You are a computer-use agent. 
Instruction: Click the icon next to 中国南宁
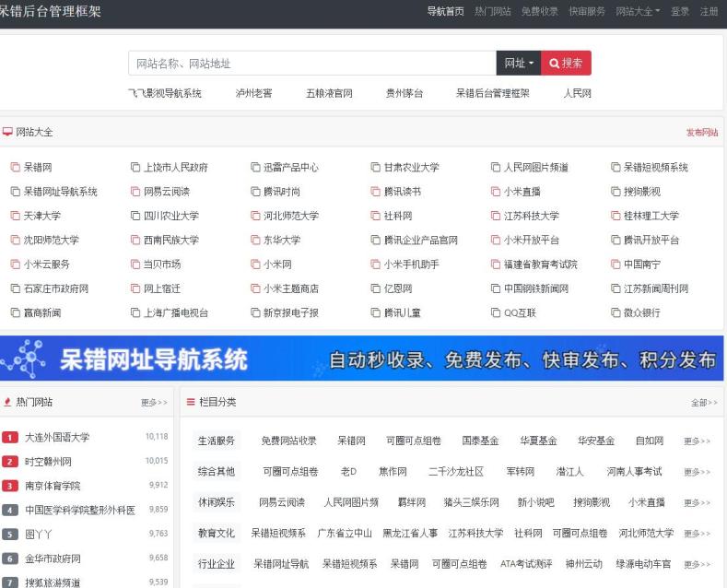point(616,265)
